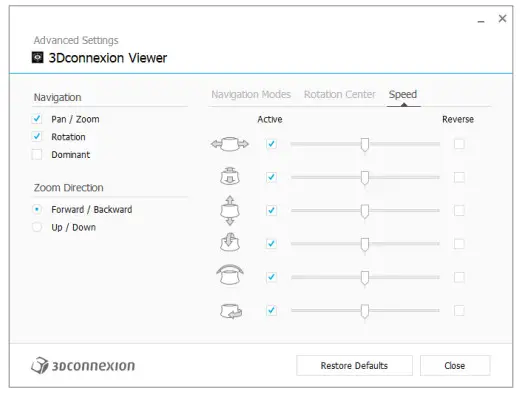The width and height of the screenshot is (520, 395).
Task: Click the tilt speed slider handle
Action: (x=365, y=244)
